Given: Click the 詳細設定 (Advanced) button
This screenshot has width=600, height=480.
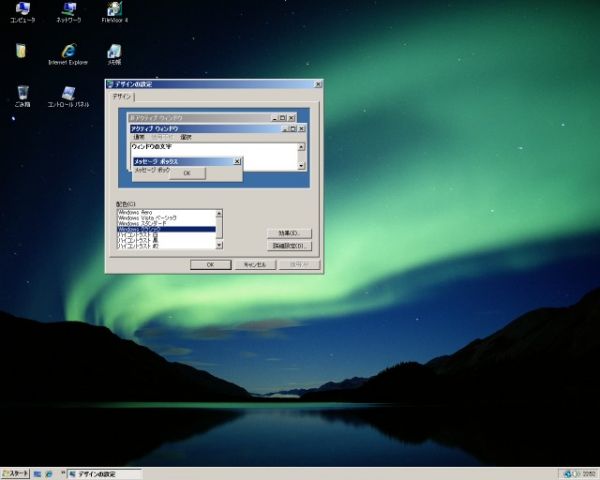Looking at the screenshot, I should click(290, 245).
